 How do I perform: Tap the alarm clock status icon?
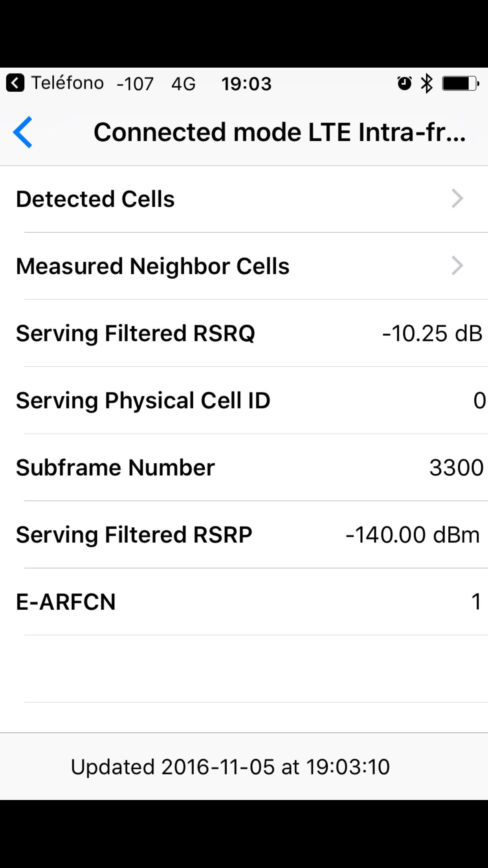[x=404, y=83]
